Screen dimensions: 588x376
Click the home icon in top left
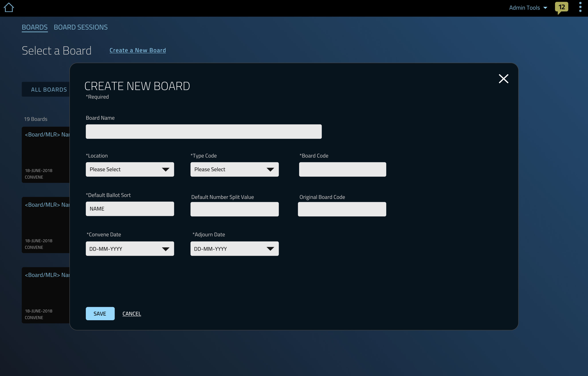9,7
